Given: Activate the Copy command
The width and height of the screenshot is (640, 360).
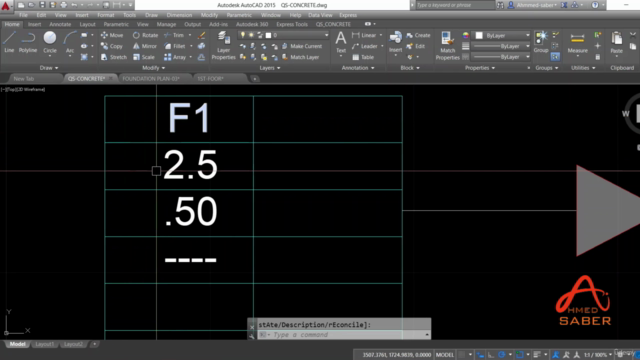Looking at the screenshot, I should (x=112, y=46).
